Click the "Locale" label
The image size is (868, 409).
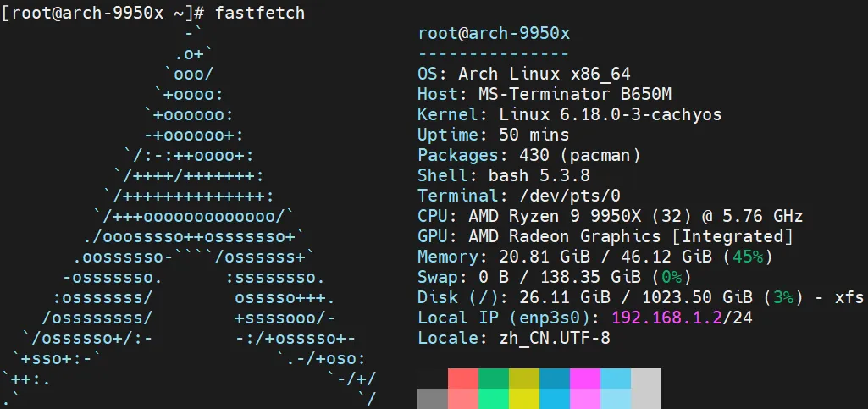(448, 338)
